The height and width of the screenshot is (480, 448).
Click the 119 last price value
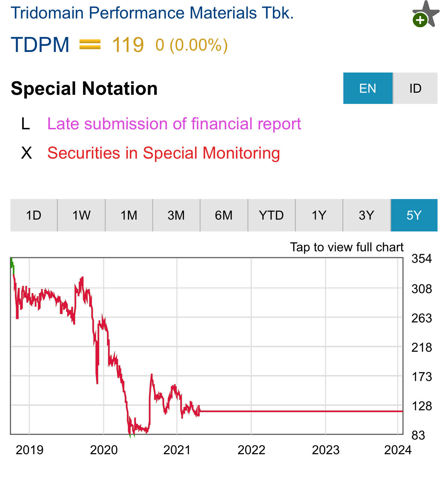[x=128, y=45]
